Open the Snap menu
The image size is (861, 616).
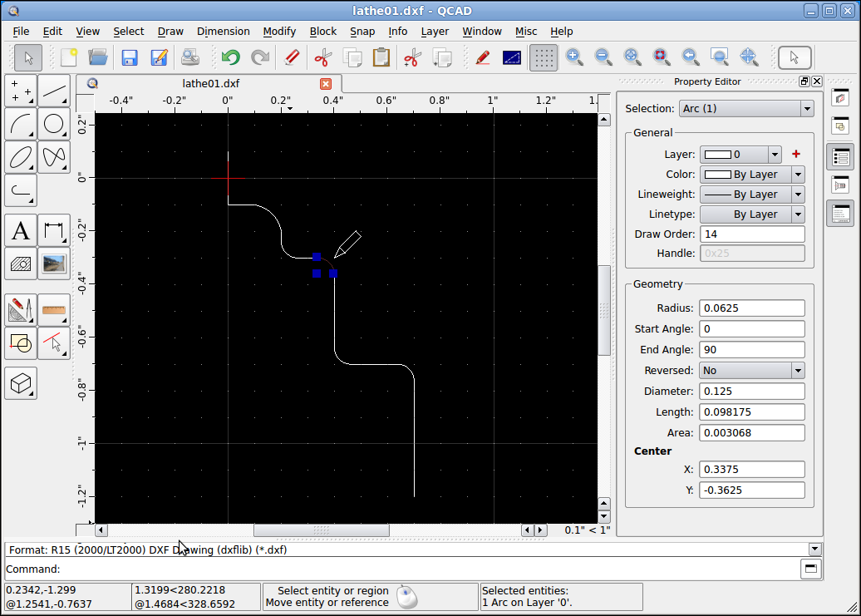(x=362, y=32)
